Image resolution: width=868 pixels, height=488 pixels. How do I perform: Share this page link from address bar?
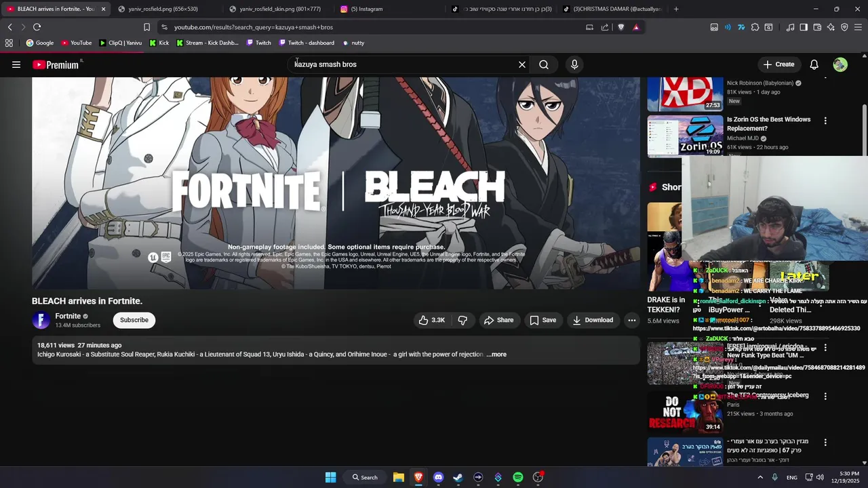(x=605, y=27)
